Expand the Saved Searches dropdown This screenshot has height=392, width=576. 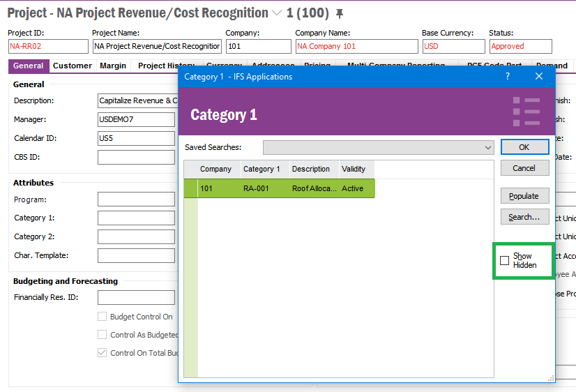(487, 148)
